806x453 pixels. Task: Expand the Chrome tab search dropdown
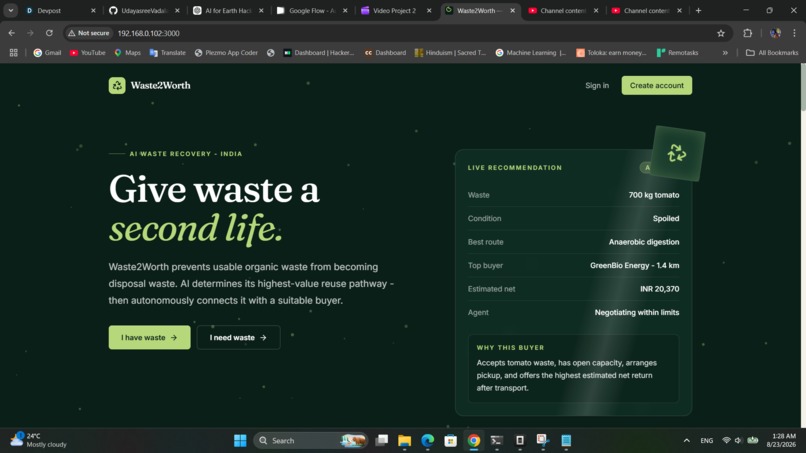pos(11,10)
